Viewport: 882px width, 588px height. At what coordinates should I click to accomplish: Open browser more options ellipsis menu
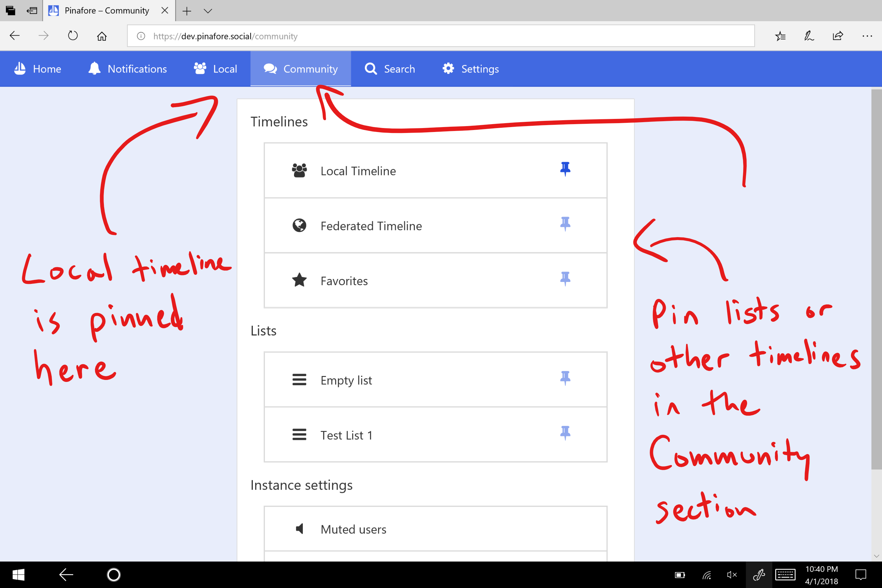867,36
